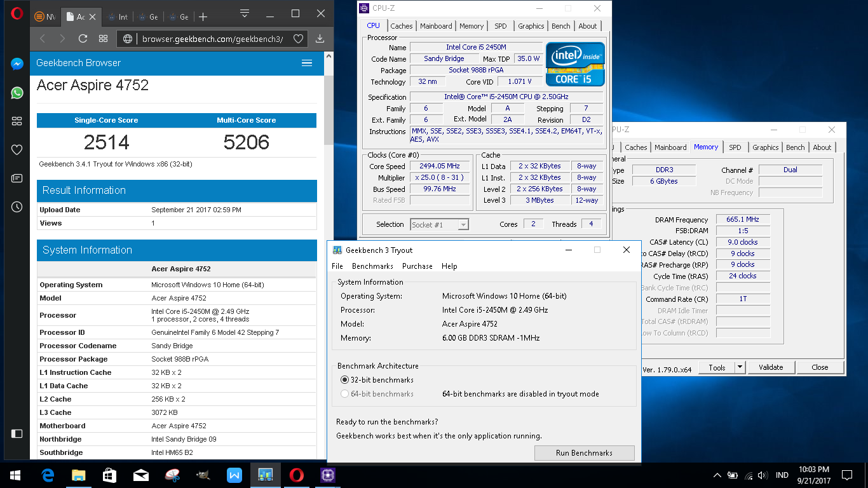The height and width of the screenshot is (488, 868).
Task: Click the site info globe icon
Action: click(x=128, y=39)
